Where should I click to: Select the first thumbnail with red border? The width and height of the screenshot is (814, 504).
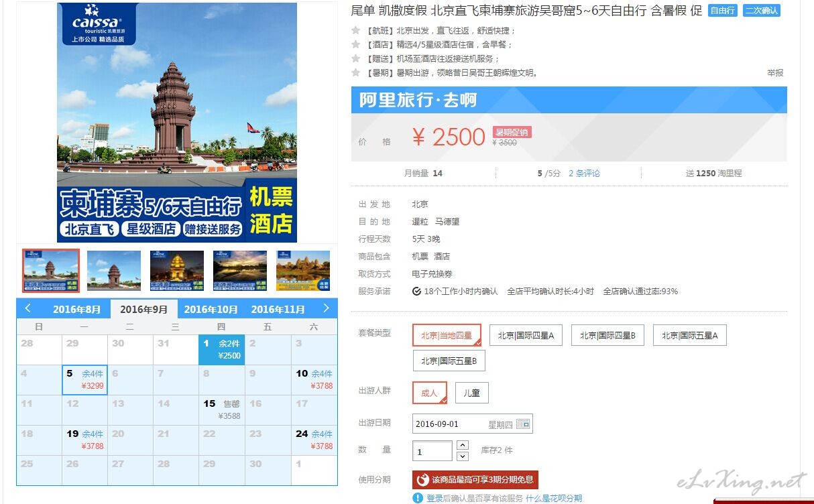(x=51, y=271)
